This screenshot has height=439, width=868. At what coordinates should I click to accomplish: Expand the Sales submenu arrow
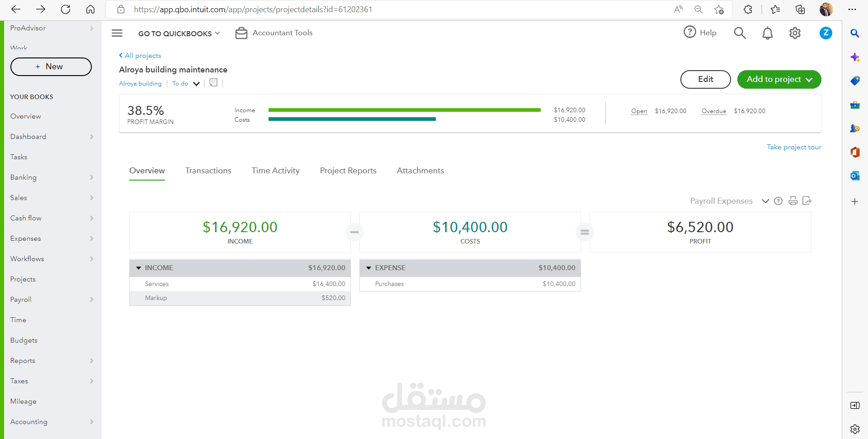(x=92, y=198)
